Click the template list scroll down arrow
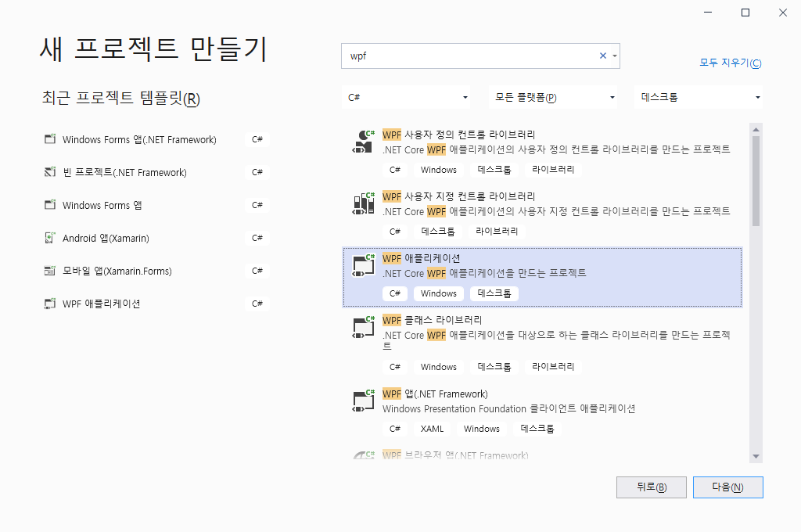Viewport: 801px width, 532px height. pyautogui.click(x=756, y=456)
